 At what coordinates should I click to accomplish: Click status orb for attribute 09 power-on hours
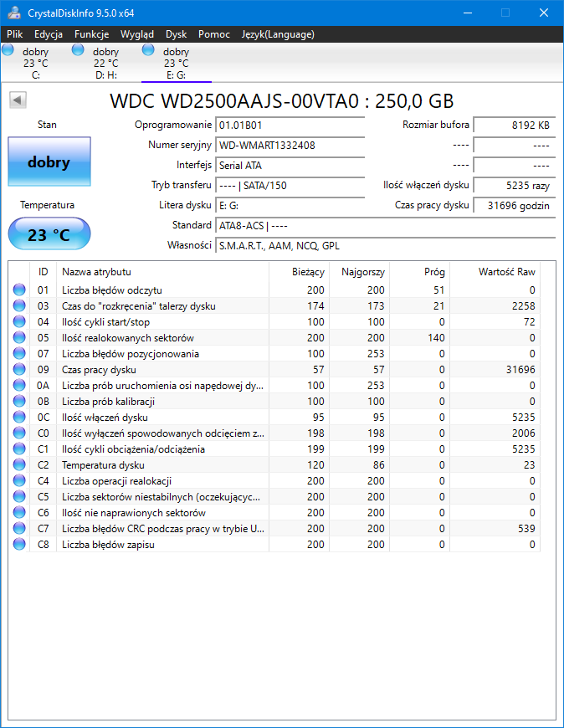point(19,369)
